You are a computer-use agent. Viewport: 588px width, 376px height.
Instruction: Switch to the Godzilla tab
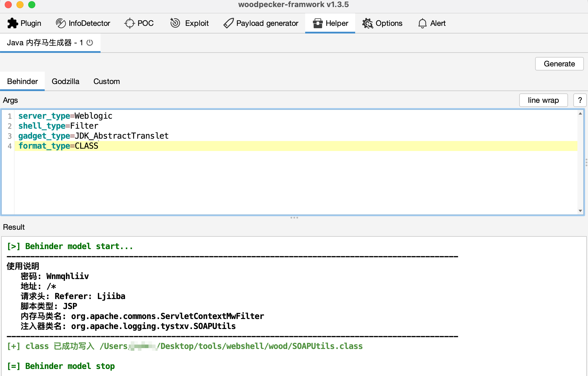click(x=65, y=81)
